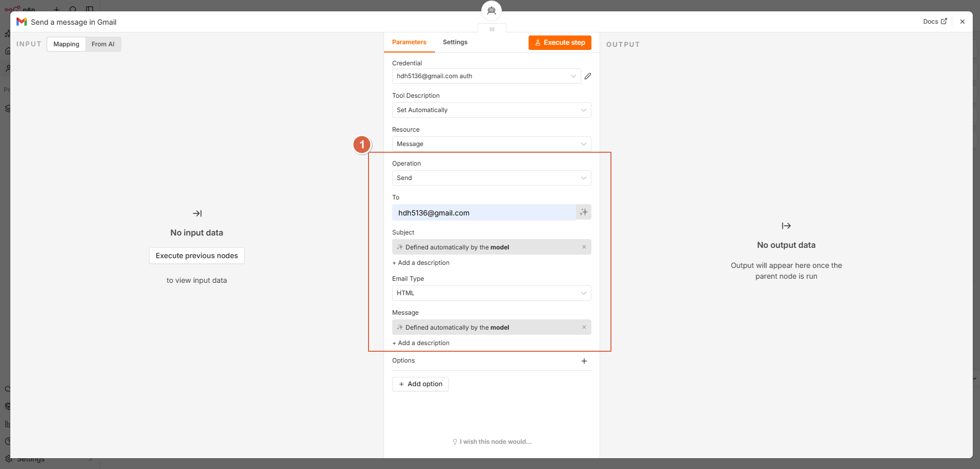Screen dimensions: 980x469
Task: Select the From AI input view
Action: [x=103, y=44]
